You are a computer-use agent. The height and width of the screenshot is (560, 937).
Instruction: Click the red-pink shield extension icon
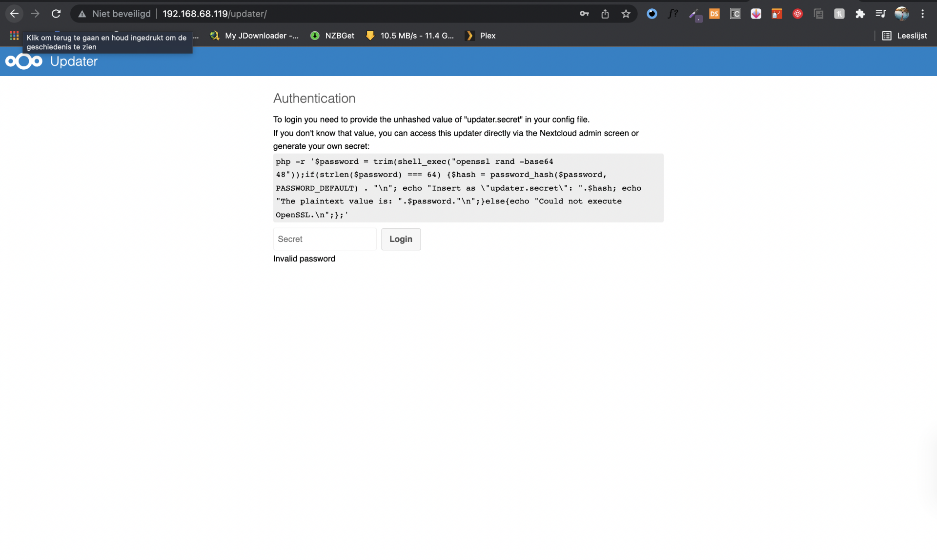tap(756, 14)
